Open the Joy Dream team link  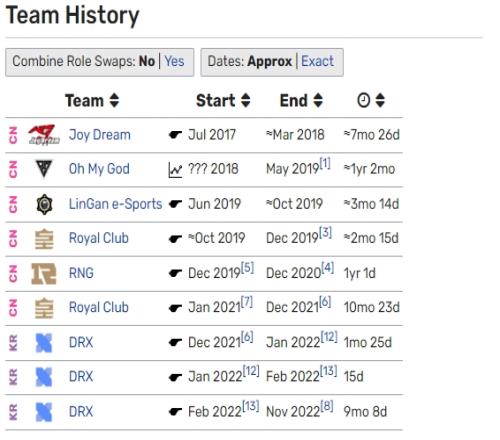pos(100,135)
